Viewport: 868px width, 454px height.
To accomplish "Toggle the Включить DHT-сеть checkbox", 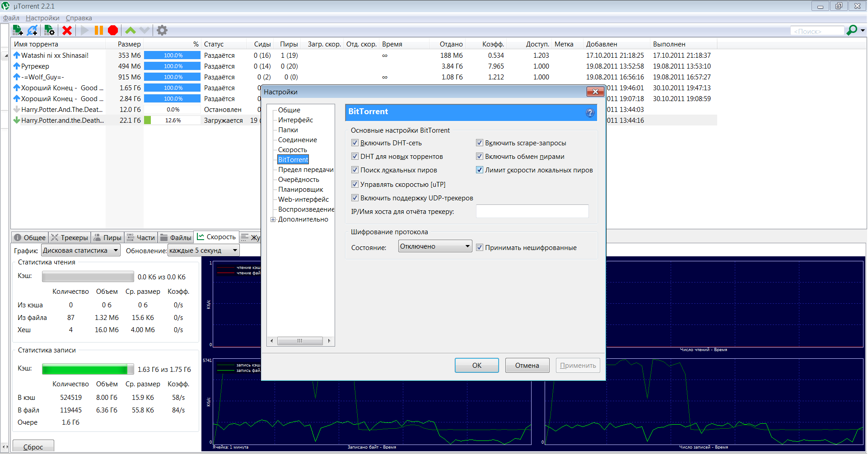I will pos(355,143).
